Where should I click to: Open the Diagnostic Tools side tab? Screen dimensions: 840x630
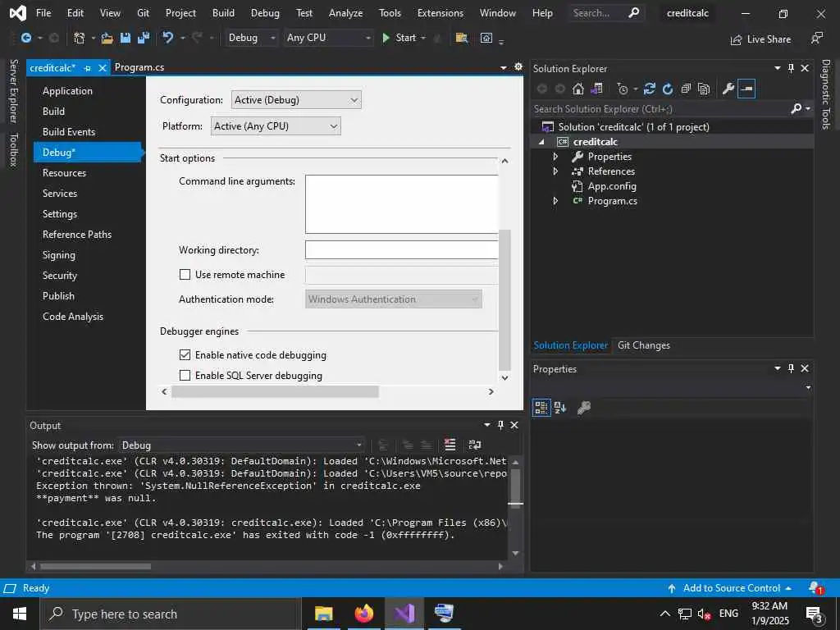pyautogui.click(x=826, y=94)
